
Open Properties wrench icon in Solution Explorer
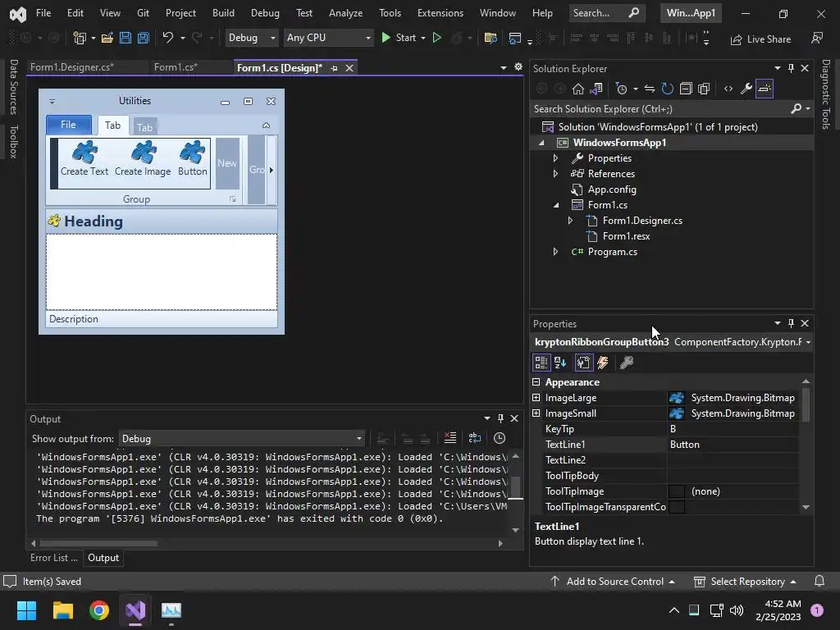[746, 89]
